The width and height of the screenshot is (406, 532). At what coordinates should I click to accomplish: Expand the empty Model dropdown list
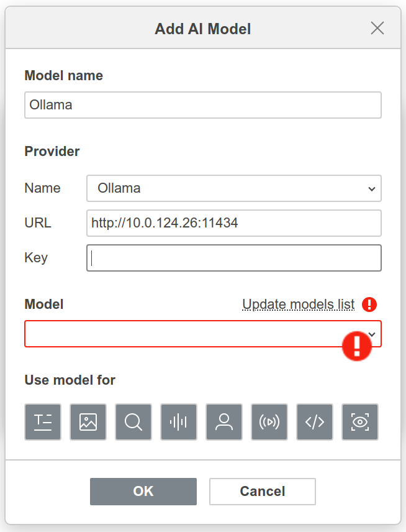click(x=203, y=334)
